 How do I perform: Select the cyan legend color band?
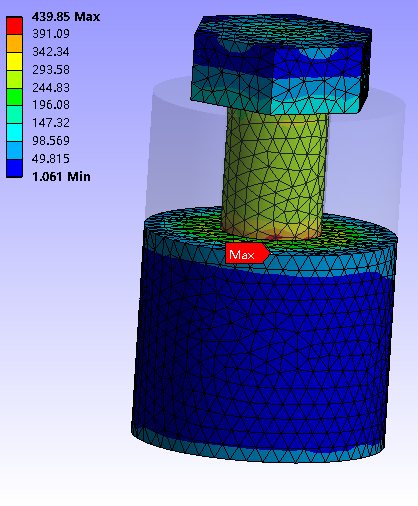tap(14, 133)
